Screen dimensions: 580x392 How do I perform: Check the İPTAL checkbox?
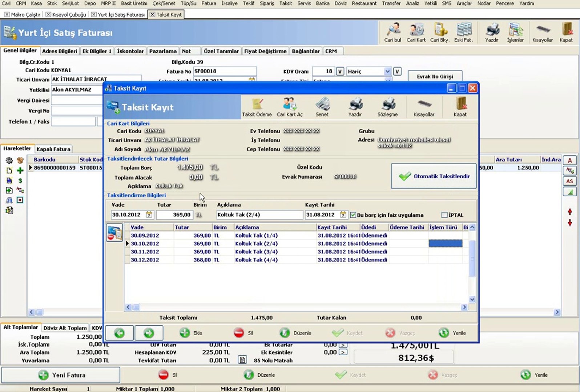(444, 215)
